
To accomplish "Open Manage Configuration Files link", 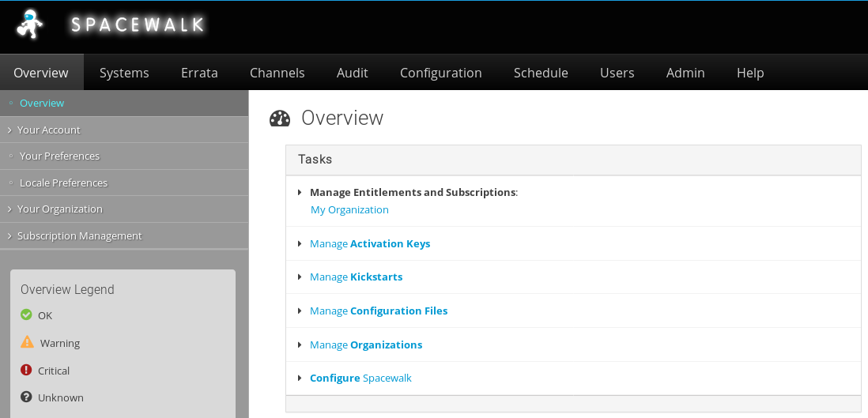I will point(379,311).
